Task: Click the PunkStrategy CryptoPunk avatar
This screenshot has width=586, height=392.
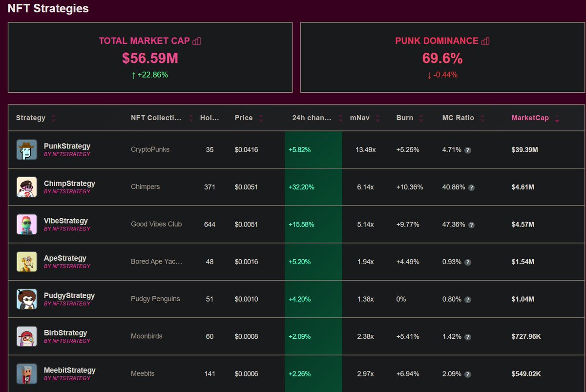Action: (x=26, y=149)
